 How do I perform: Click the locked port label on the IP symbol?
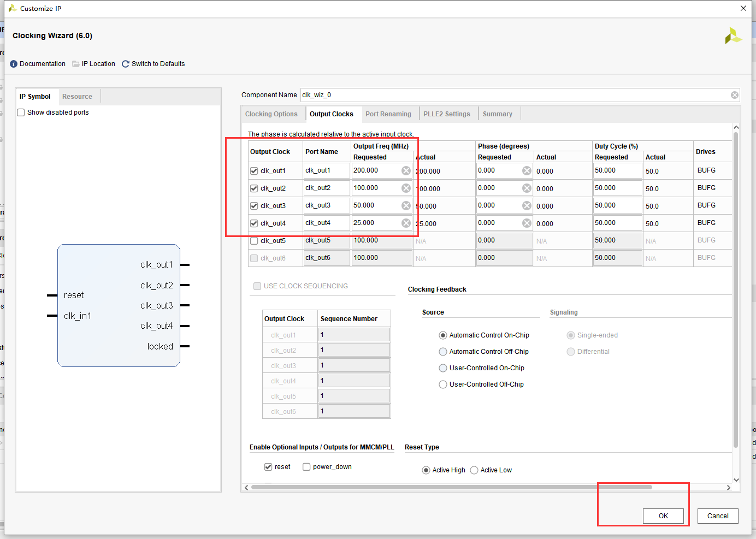tap(160, 346)
